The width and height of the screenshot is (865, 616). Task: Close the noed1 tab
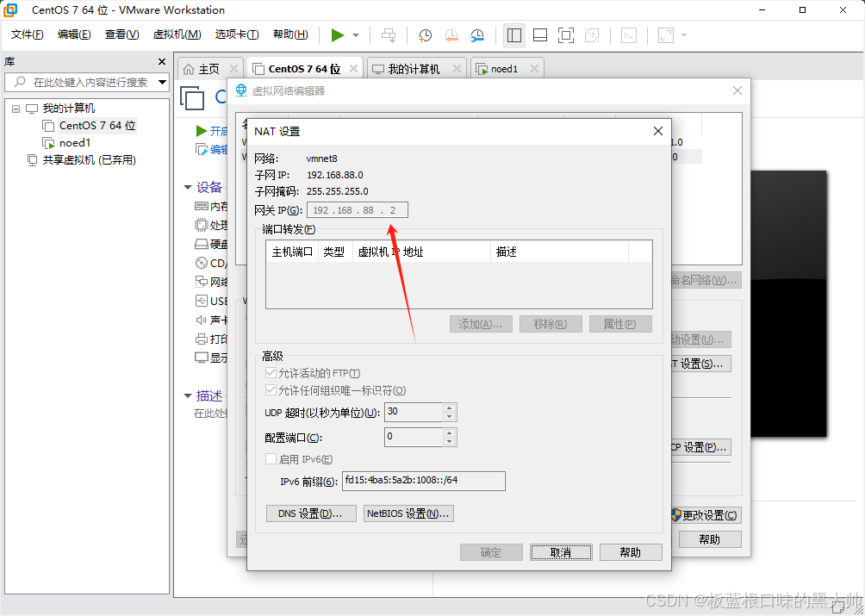click(x=534, y=69)
